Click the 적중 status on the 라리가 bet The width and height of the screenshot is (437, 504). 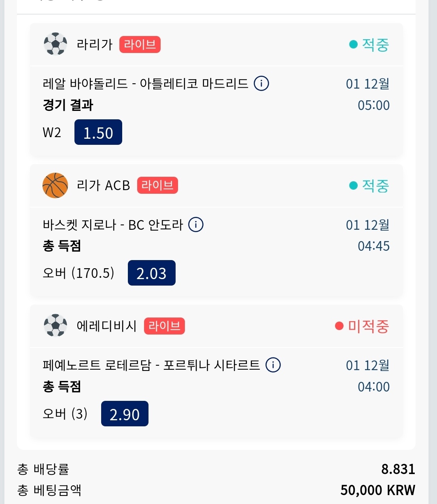click(x=369, y=44)
